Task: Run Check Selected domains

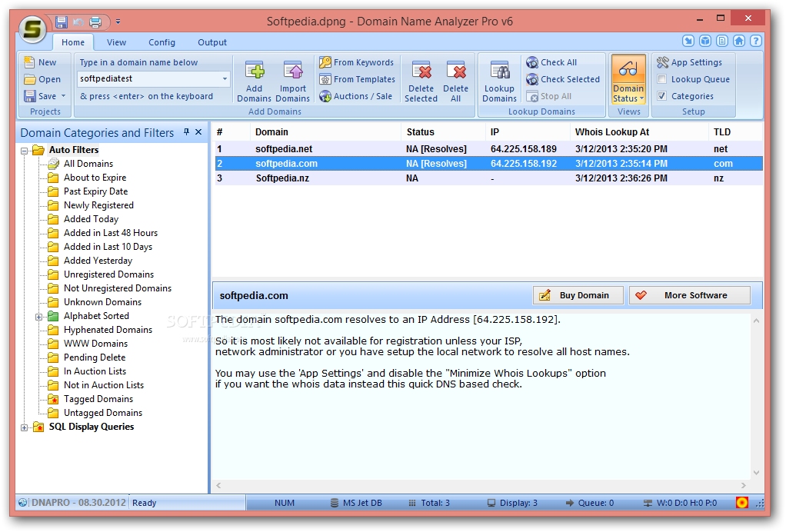Action: tap(563, 79)
